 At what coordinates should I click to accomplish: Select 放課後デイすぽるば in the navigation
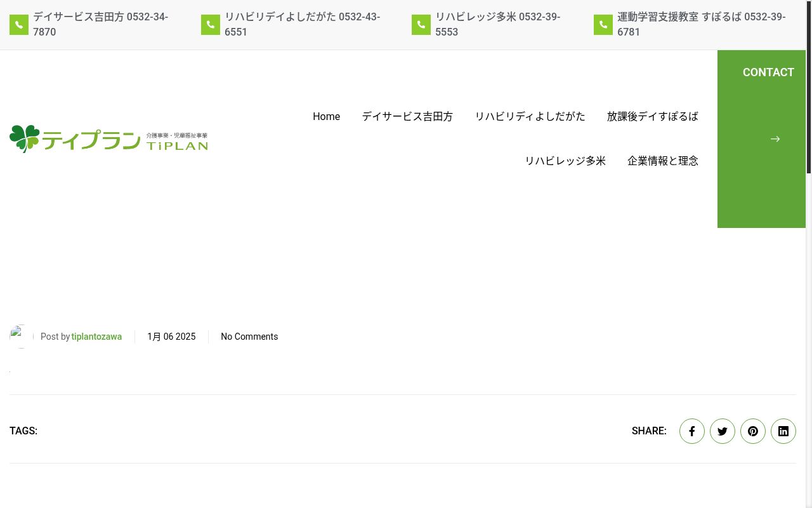tap(653, 117)
